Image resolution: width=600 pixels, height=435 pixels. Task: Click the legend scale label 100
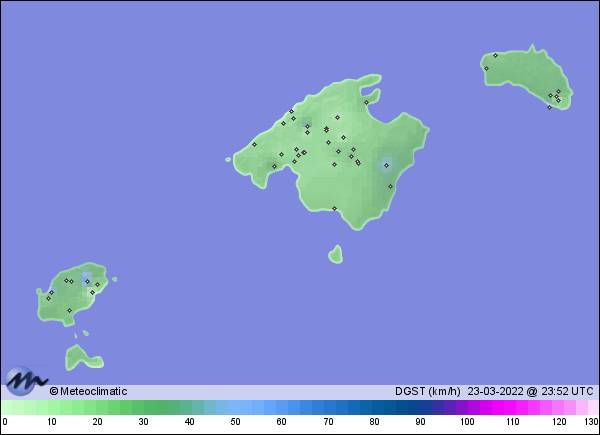(x=467, y=422)
